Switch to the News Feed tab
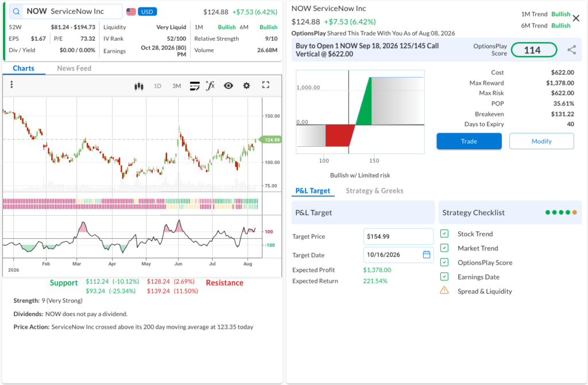588x385 pixels. pos(74,68)
